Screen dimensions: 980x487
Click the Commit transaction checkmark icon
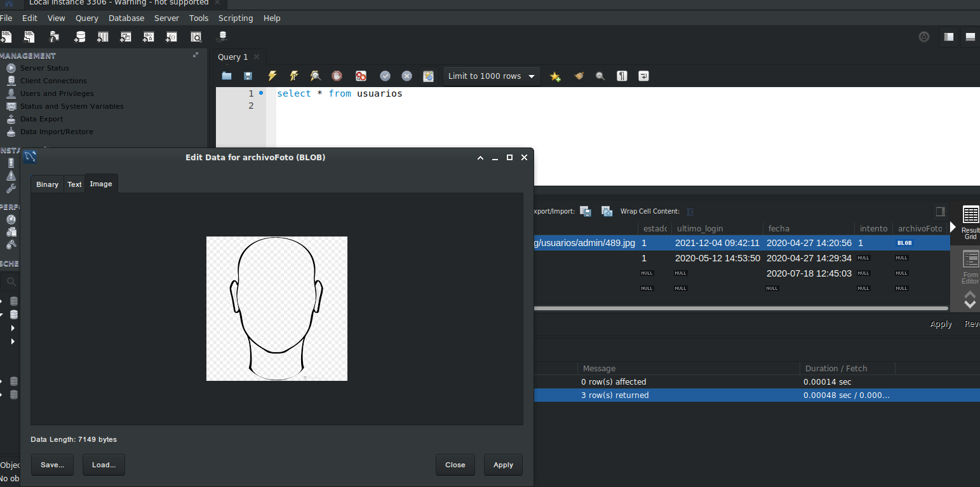[x=385, y=76]
